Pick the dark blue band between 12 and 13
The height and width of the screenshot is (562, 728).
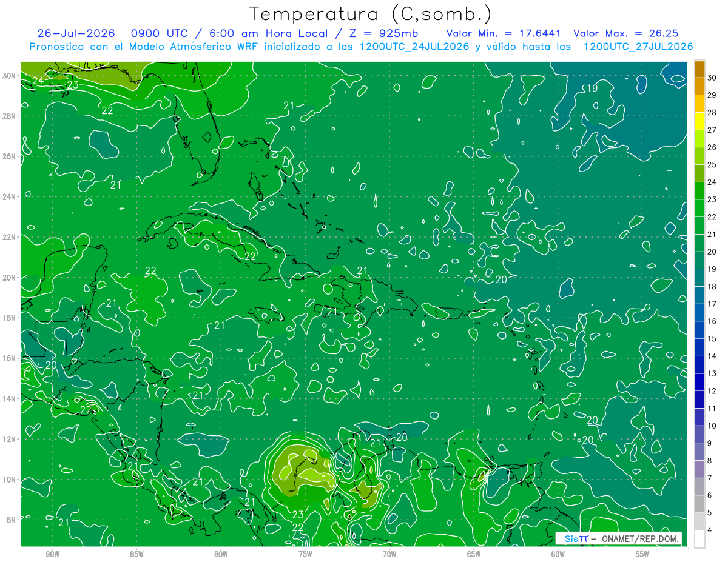699,382
